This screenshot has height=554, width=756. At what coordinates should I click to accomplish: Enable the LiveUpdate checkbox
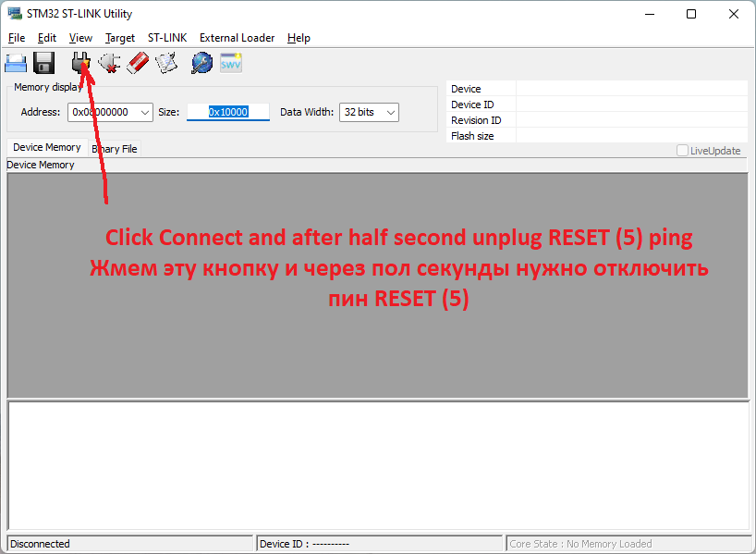pyautogui.click(x=682, y=151)
